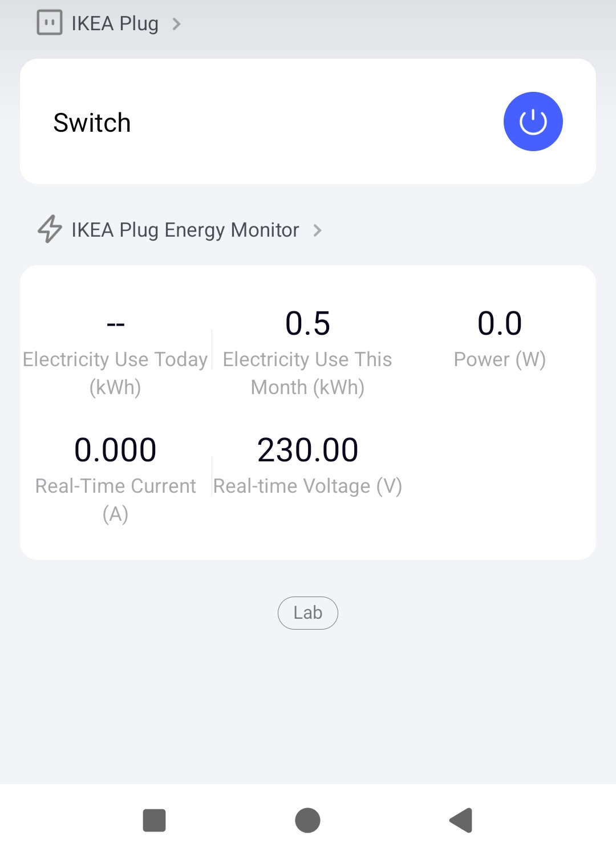Image resolution: width=616 pixels, height=856 pixels.
Task: Tap the Real-Time Current (A) label
Action: tap(115, 500)
